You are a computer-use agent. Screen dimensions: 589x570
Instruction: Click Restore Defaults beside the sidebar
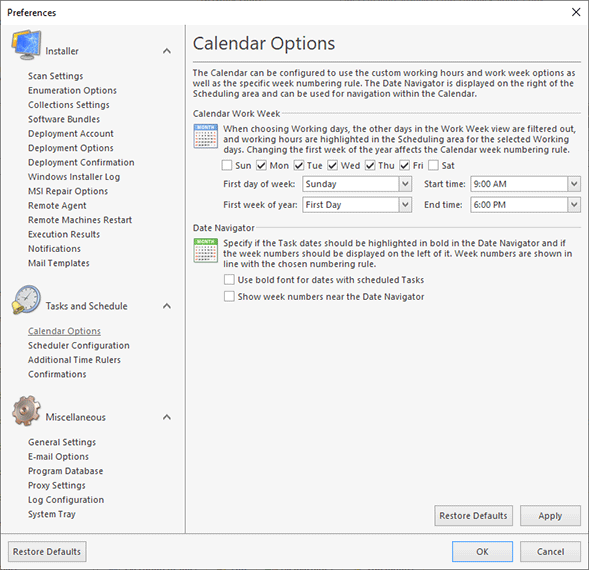(47, 552)
